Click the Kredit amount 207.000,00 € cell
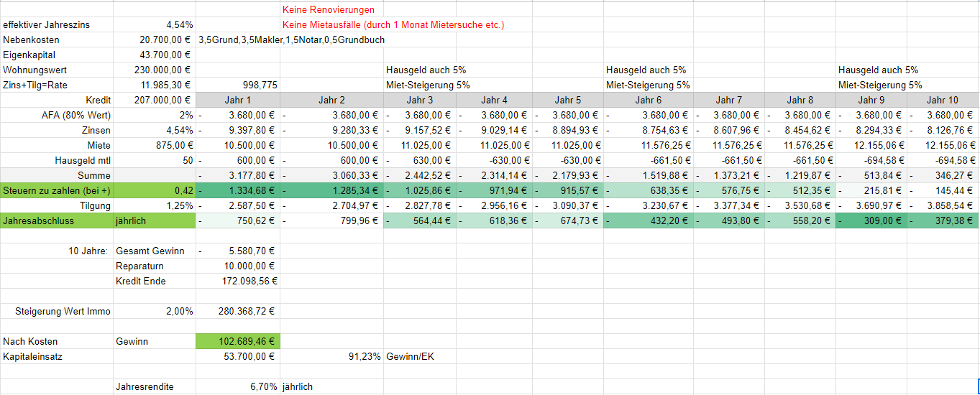 click(154, 100)
